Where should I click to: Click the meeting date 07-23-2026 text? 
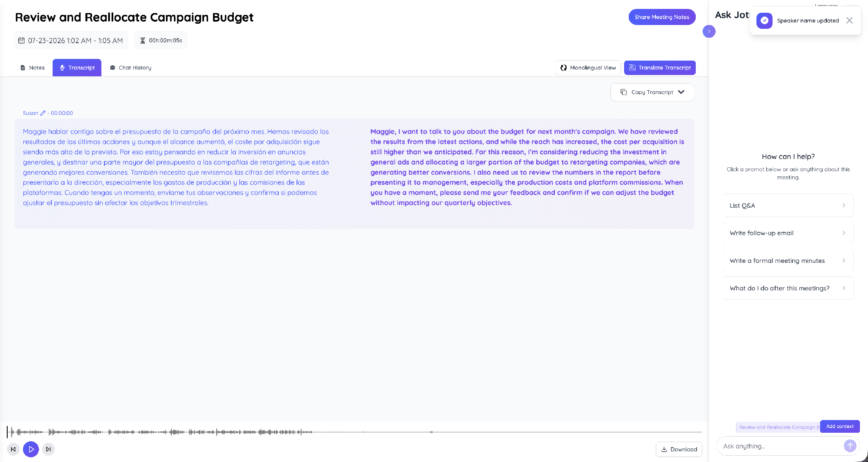pos(76,41)
